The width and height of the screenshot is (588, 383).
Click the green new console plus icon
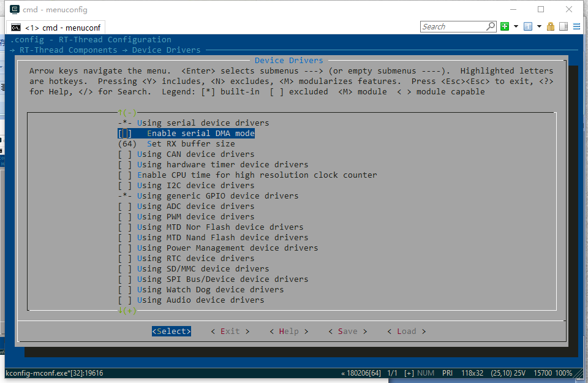pos(505,26)
